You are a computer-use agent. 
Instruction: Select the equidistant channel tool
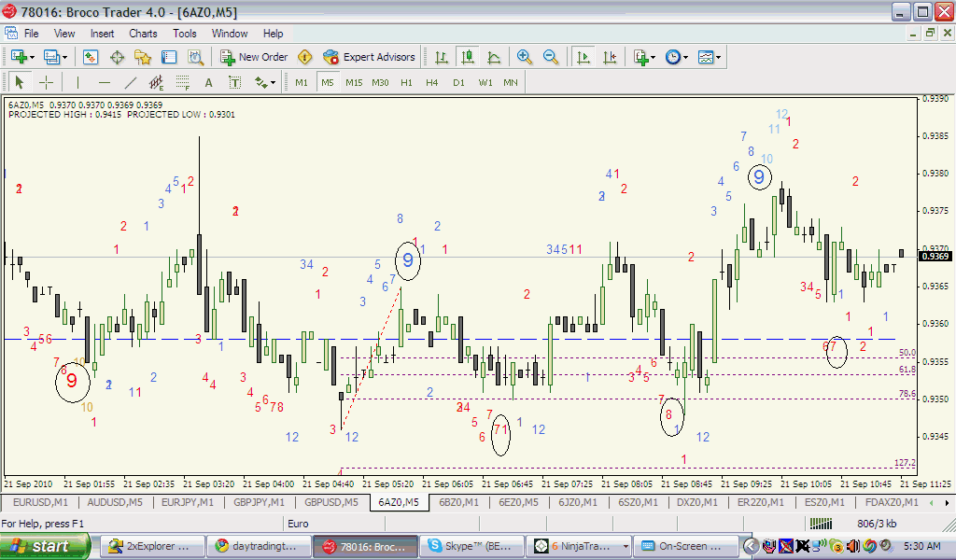(x=157, y=82)
